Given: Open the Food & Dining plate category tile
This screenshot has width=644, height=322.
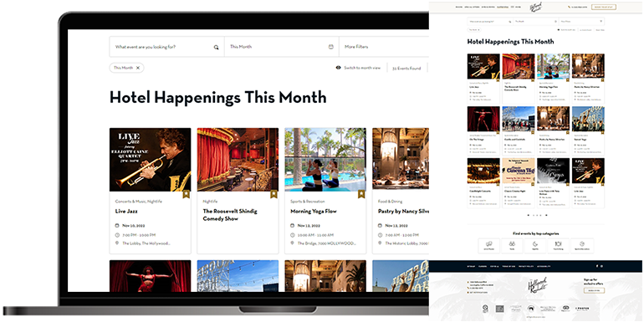Looking at the screenshot, I should [558, 246].
